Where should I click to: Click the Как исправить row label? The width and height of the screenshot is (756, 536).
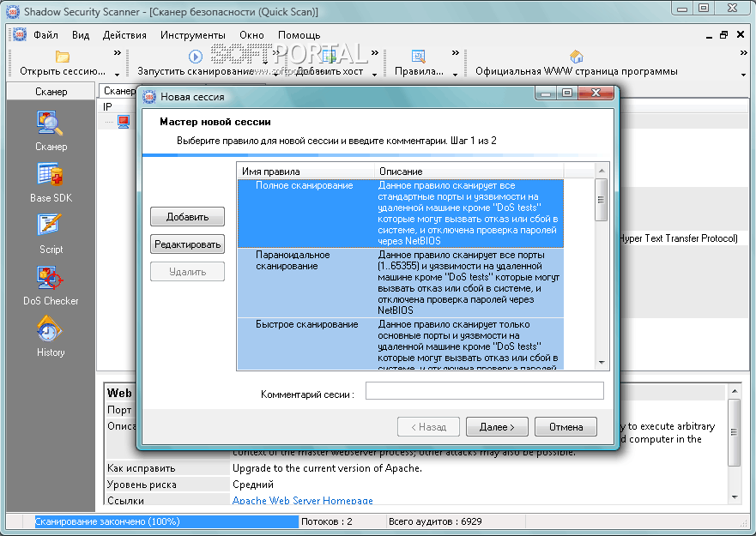[x=142, y=468]
